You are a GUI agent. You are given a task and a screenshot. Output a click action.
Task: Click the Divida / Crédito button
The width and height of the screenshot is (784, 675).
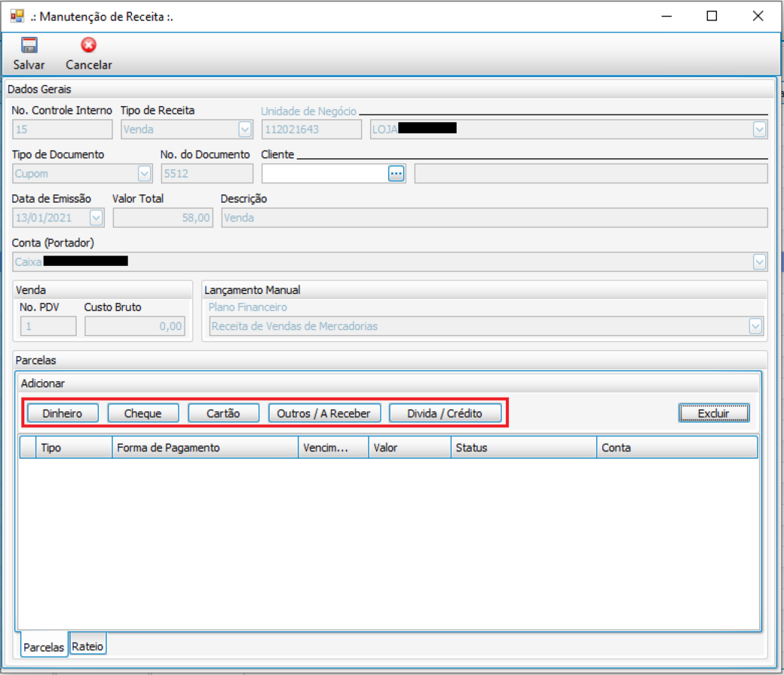[x=445, y=413]
